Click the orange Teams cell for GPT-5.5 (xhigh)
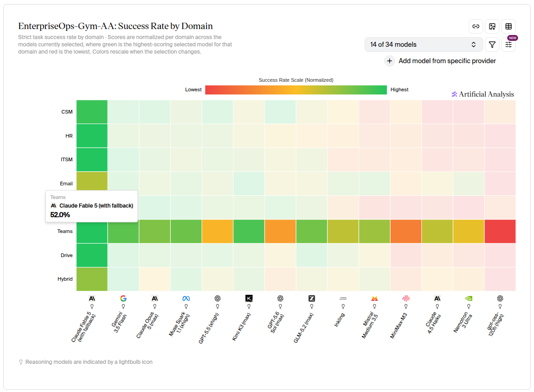Image resolution: width=534 pixels, height=392 pixels. tap(217, 231)
